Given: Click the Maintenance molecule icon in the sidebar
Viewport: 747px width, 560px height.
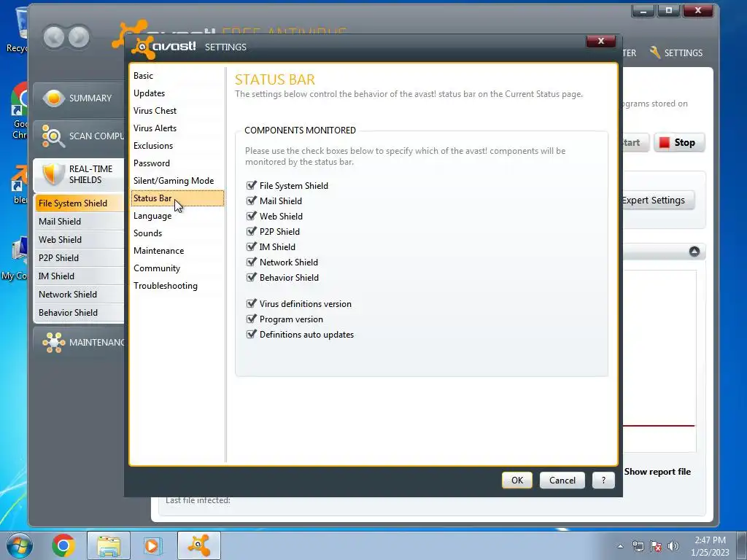Looking at the screenshot, I should [53, 343].
